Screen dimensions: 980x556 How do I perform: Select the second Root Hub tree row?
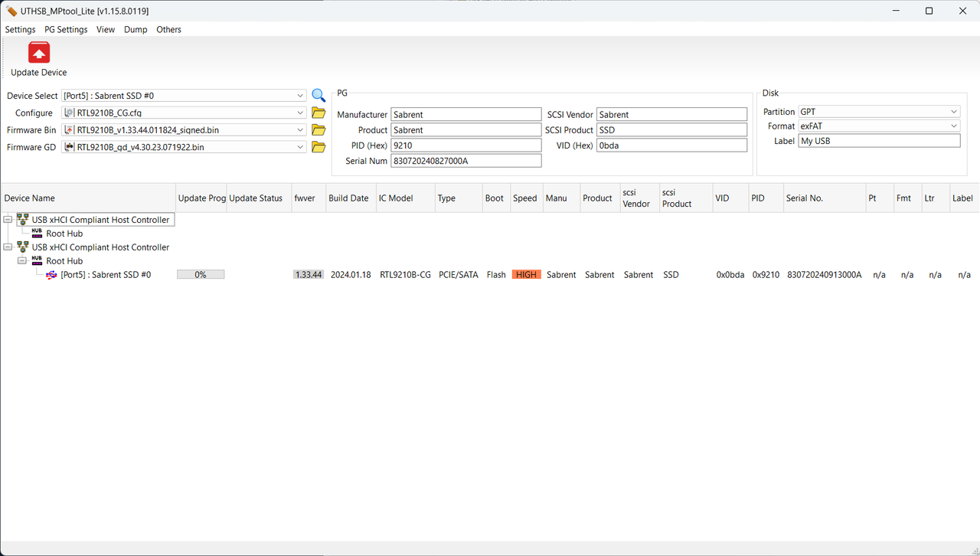(64, 261)
